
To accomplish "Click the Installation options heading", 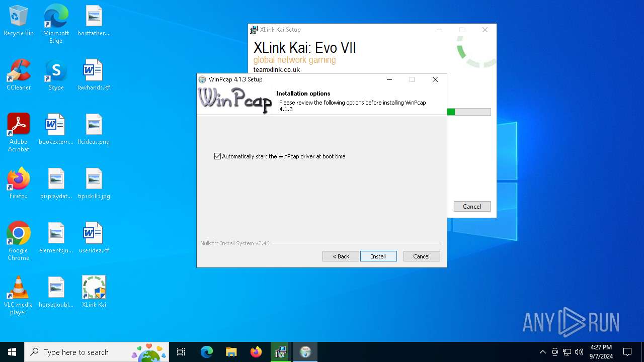I will [x=303, y=94].
